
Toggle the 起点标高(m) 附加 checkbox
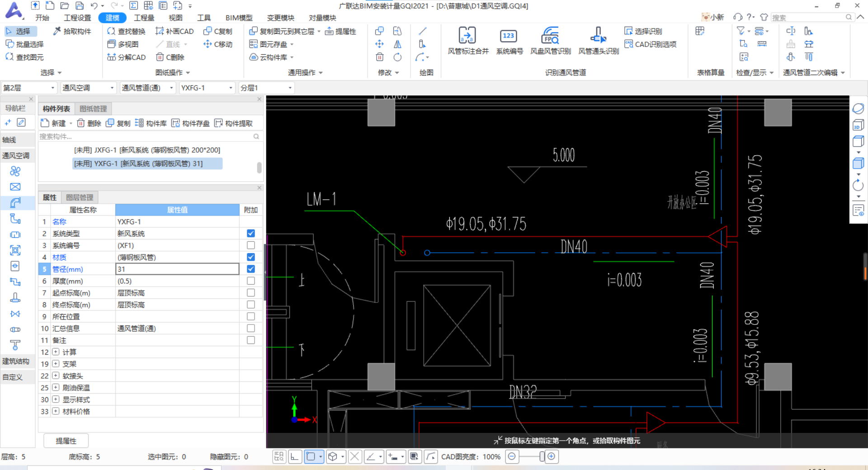coord(251,293)
